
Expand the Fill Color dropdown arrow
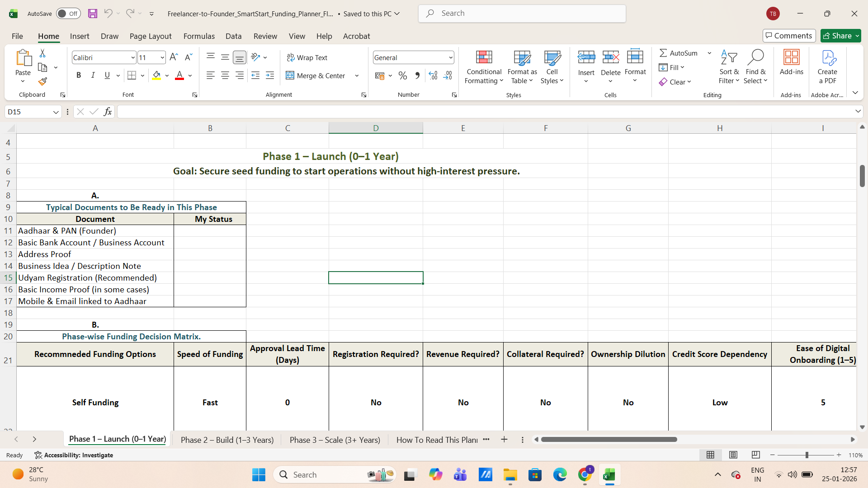(167, 75)
